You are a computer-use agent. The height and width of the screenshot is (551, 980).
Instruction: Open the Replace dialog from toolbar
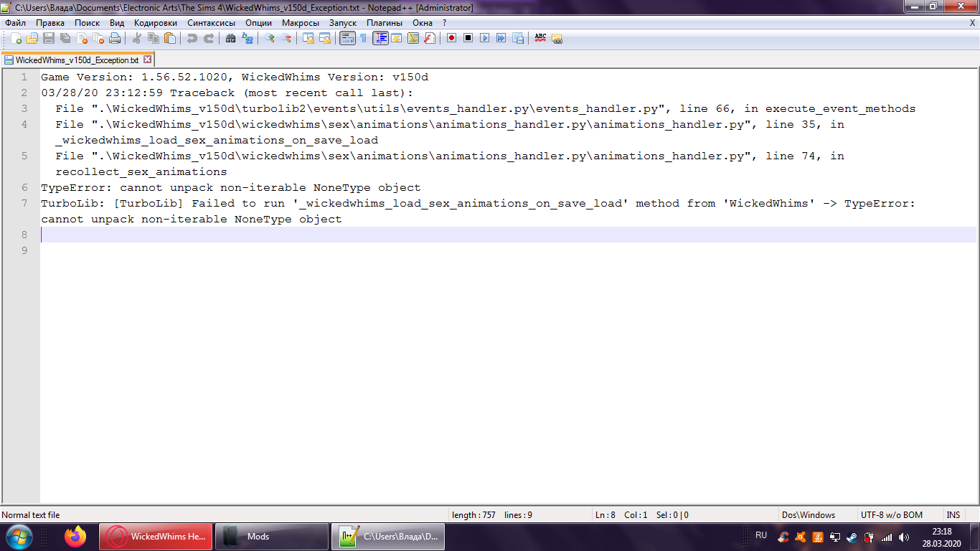247,38
